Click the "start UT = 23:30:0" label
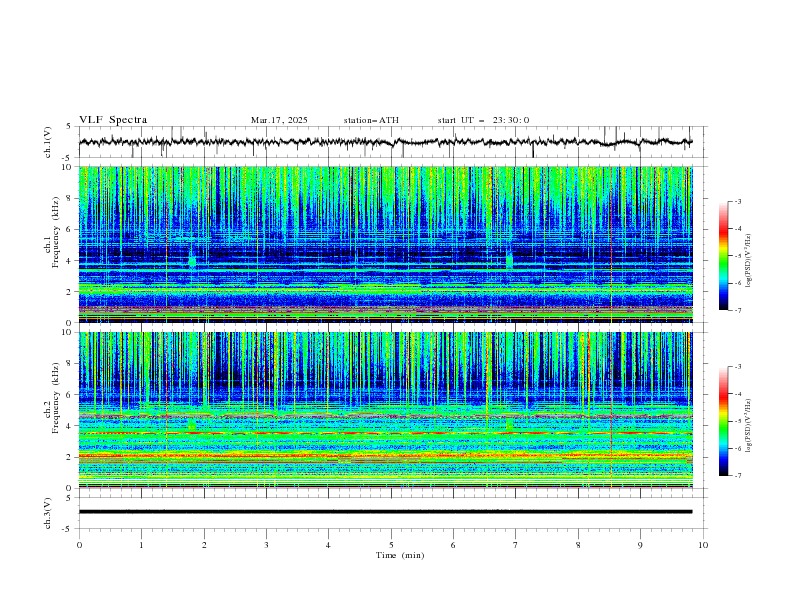 483,120
